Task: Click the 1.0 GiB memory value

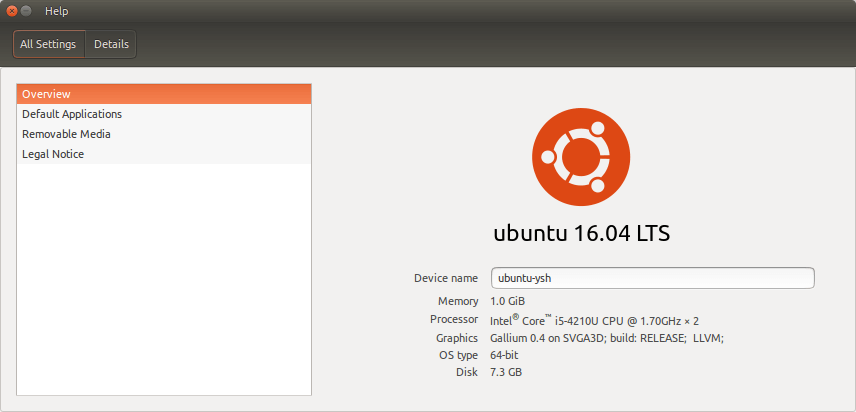Action: [508, 301]
